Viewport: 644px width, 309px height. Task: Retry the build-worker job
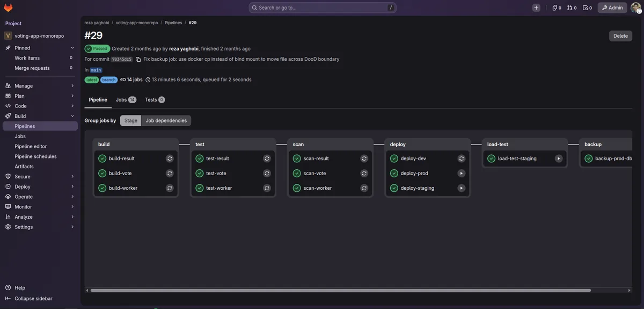pyautogui.click(x=170, y=188)
